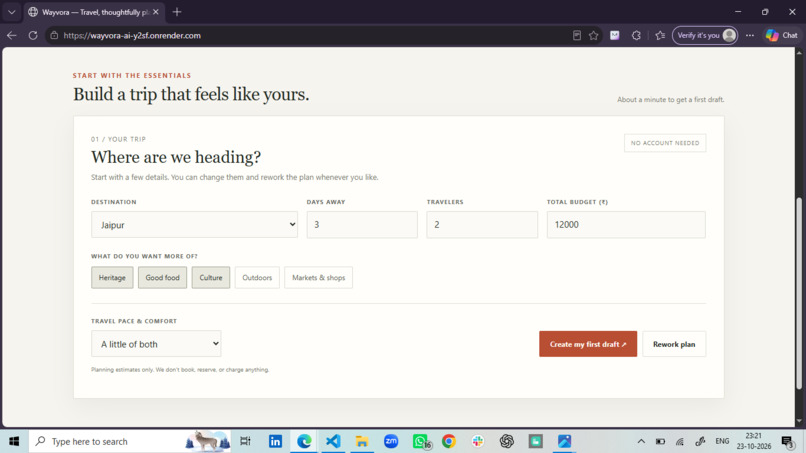
Task: Open WhatsApp from the taskbar
Action: click(x=420, y=441)
